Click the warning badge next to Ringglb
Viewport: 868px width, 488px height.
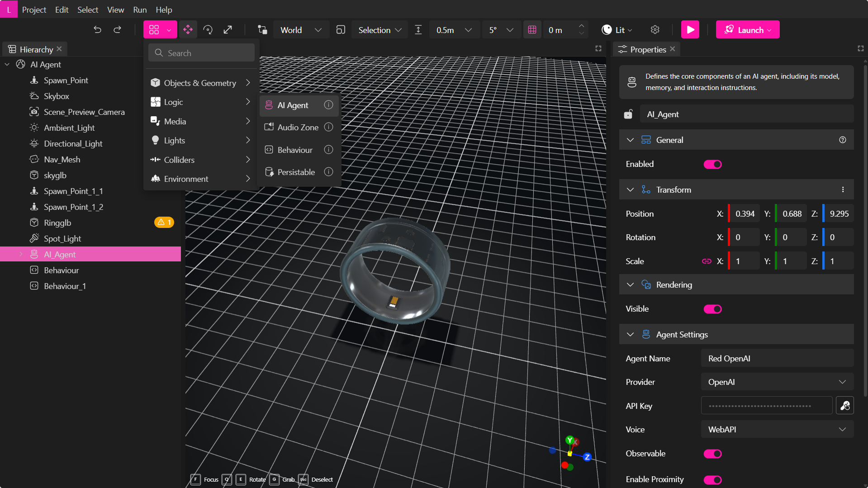[x=164, y=222]
